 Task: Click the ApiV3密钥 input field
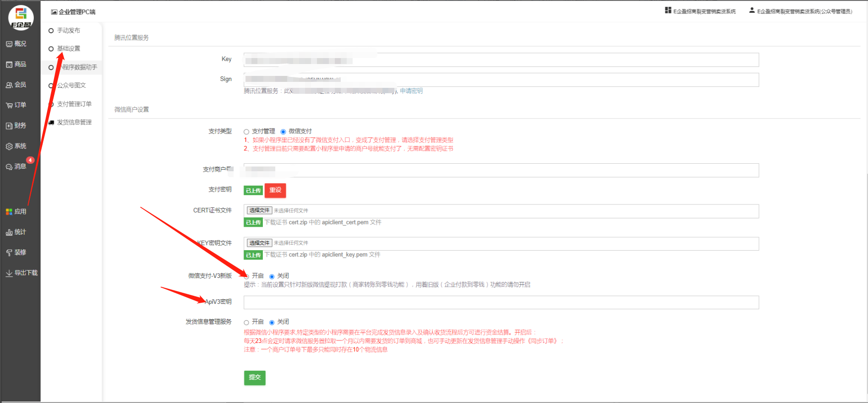tap(501, 302)
